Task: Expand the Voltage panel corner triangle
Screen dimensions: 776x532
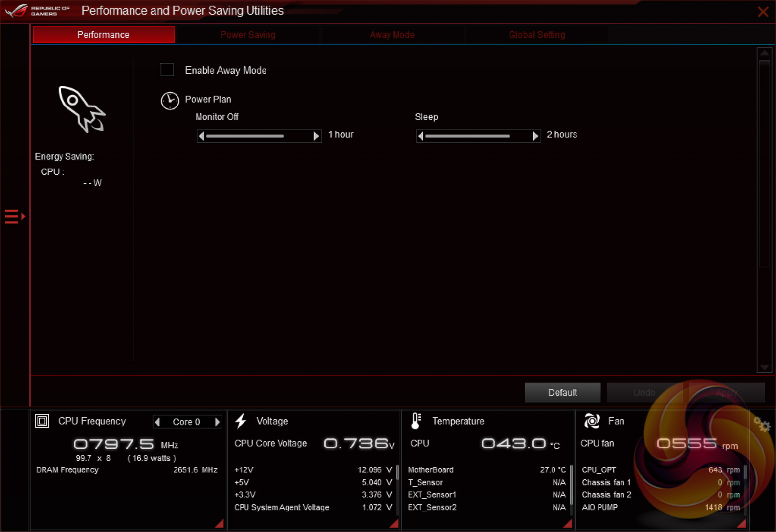Action: [394, 523]
